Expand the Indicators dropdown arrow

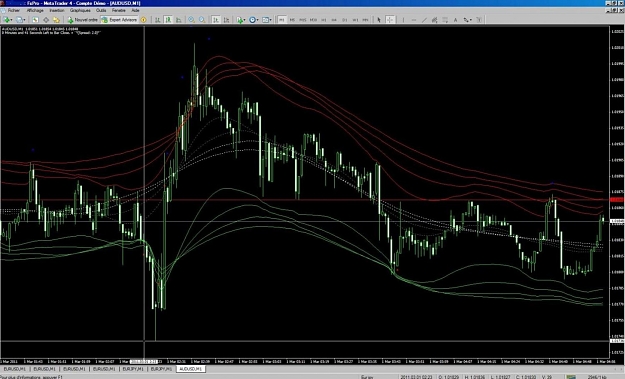tap(244, 20)
